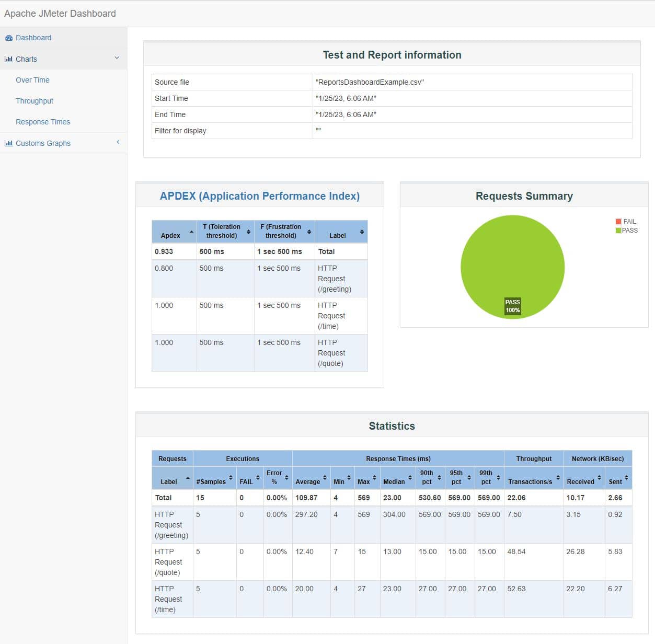Click HTTP Request (/time) in Statistics table

point(168,599)
